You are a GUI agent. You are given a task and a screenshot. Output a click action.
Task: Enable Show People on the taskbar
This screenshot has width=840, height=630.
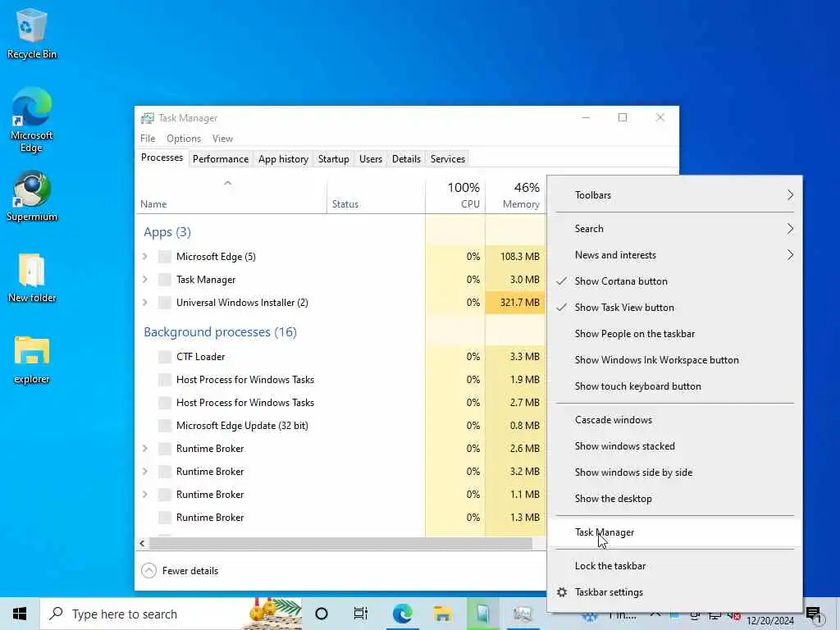click(674, 334)
